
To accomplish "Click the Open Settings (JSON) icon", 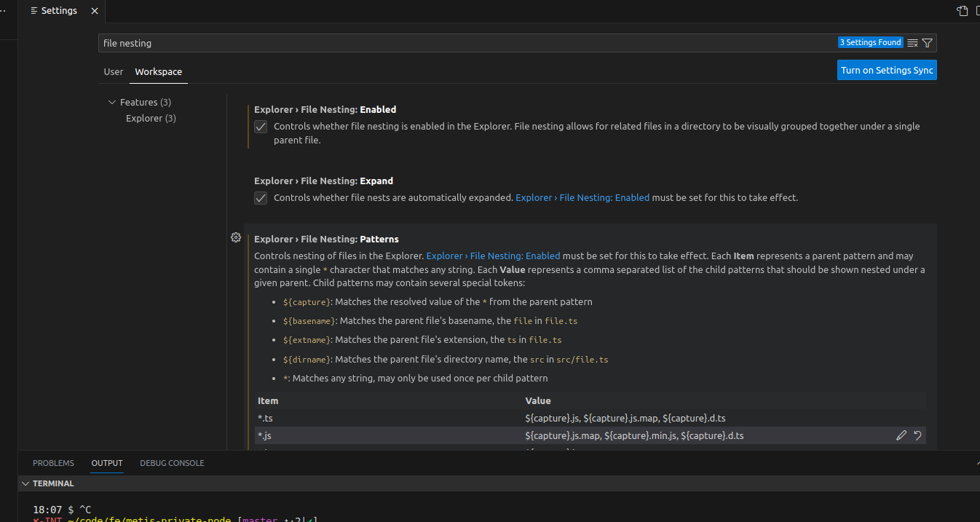I will pos(963,11).
